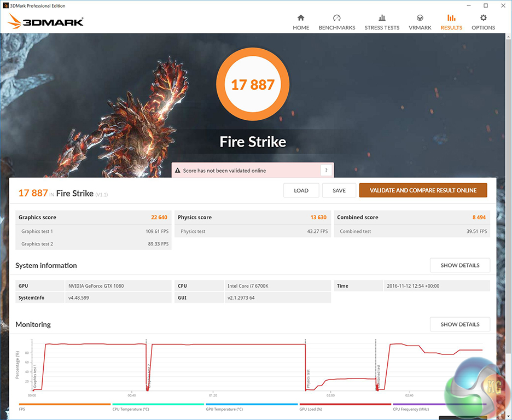Click Graphics test 2 row 89.33 FPS
The width and height of the screenshot is (512, 420).
point(94,244)
